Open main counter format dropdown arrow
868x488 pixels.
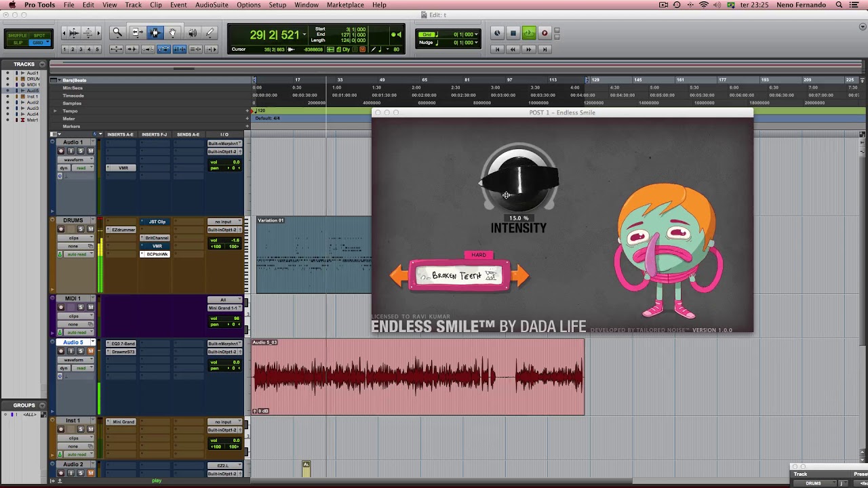pos(304,34)
